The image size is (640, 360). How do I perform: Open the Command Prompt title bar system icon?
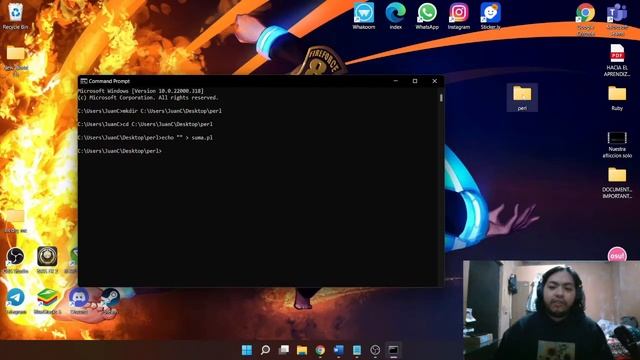[84, 81]
